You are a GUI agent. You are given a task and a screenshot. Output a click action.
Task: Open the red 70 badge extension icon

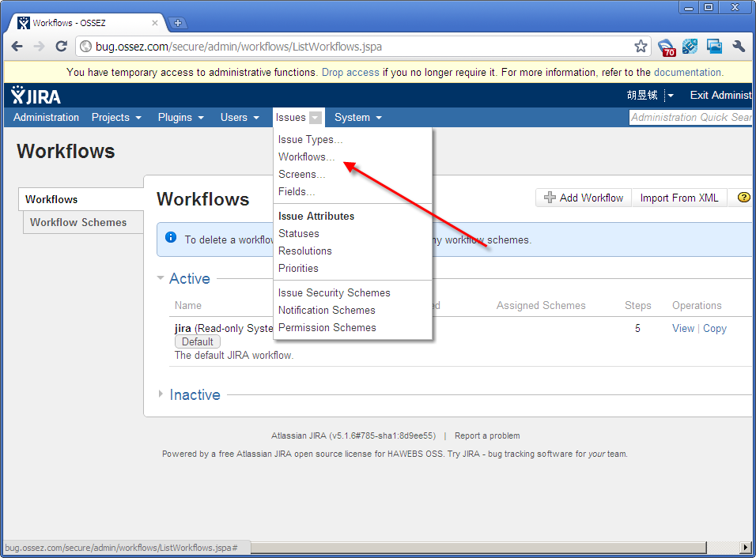click(x=667, y=47)
